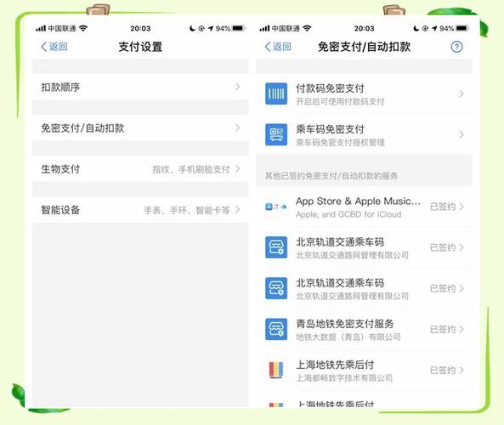Open 免密支付/自动扣款 setting
The height and width of the screenshot is (425, 504).
point(140,127)
